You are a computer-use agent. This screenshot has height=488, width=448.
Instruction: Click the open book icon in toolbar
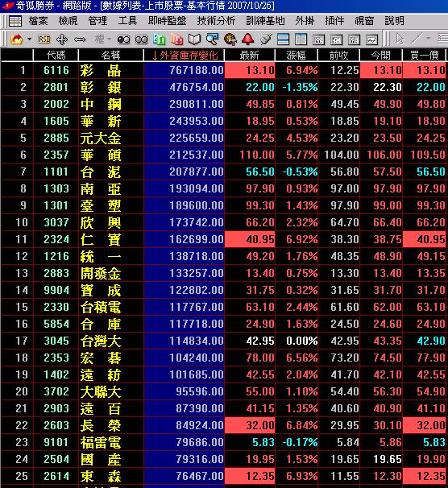tap(194, 39)
